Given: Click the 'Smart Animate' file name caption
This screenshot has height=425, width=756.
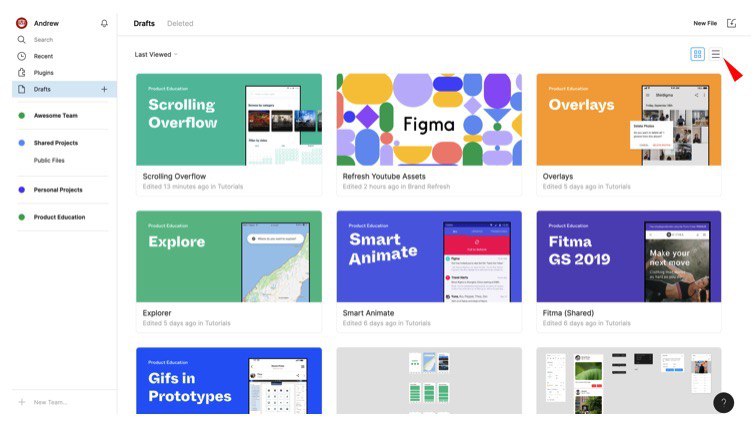Looking at the screenshot, I should (x=368, y=313).
